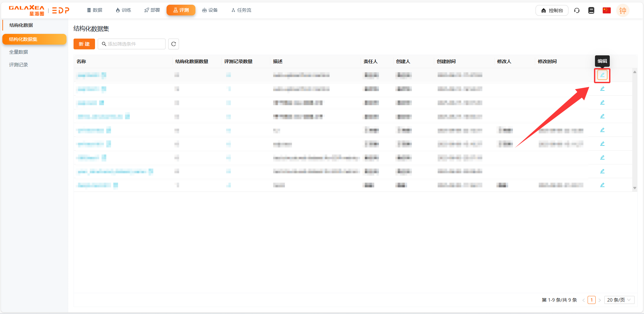Open the 任务流 top menu
The width and height of the screenshot is (644, 314).
(241, 10)
